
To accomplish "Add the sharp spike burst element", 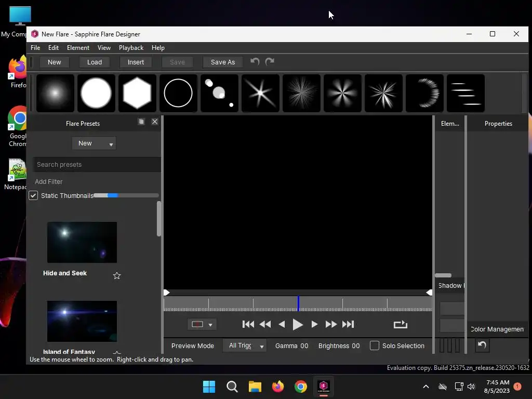I will pyautogui.click(x=384, y=93).
